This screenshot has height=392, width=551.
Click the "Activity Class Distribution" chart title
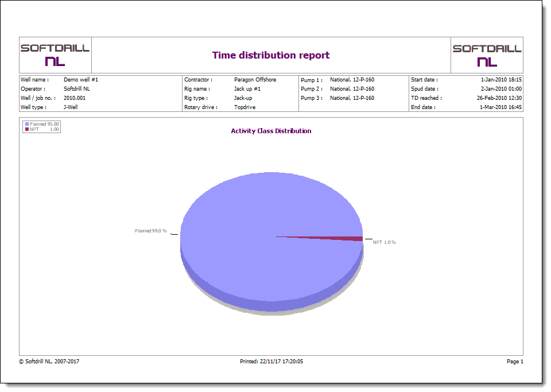[271, 131]
